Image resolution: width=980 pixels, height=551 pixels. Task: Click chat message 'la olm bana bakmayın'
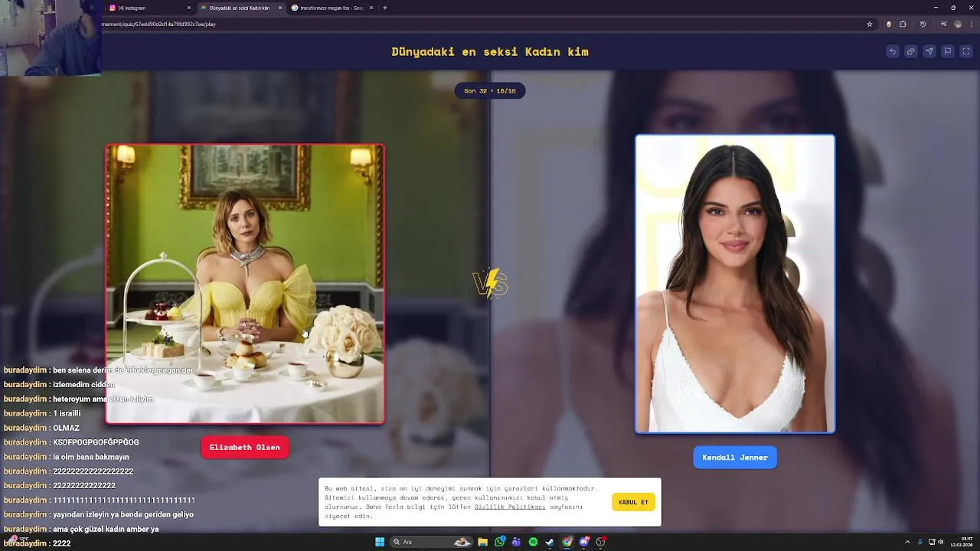pyautogui.click(x=67, y=457)
